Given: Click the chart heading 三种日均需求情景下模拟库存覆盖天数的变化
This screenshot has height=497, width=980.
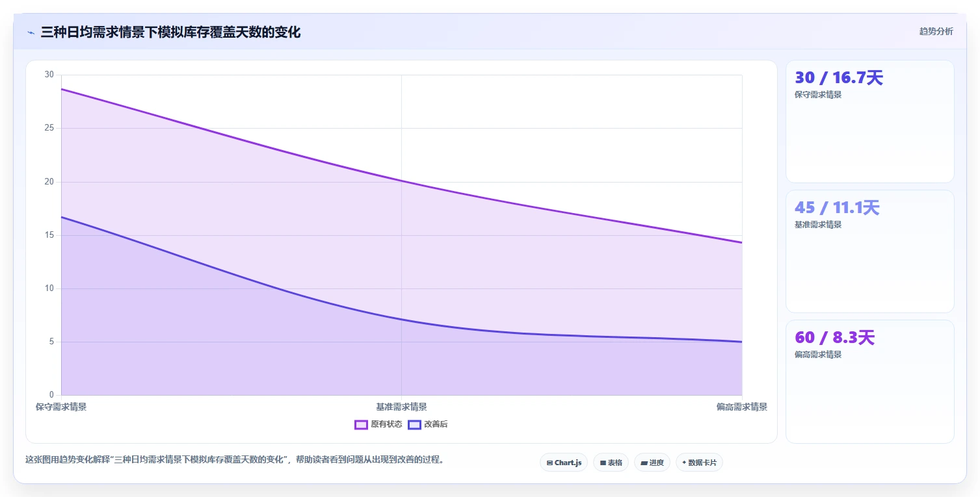Looking at the screenshot, I should click(x=170, y=32).
